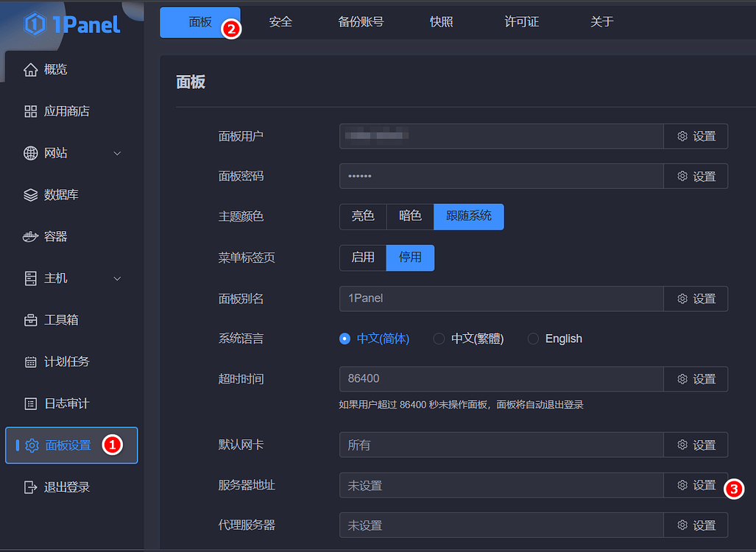Select the 亮色 theme option
Screen dimensions: 756x552
(363, 216)
